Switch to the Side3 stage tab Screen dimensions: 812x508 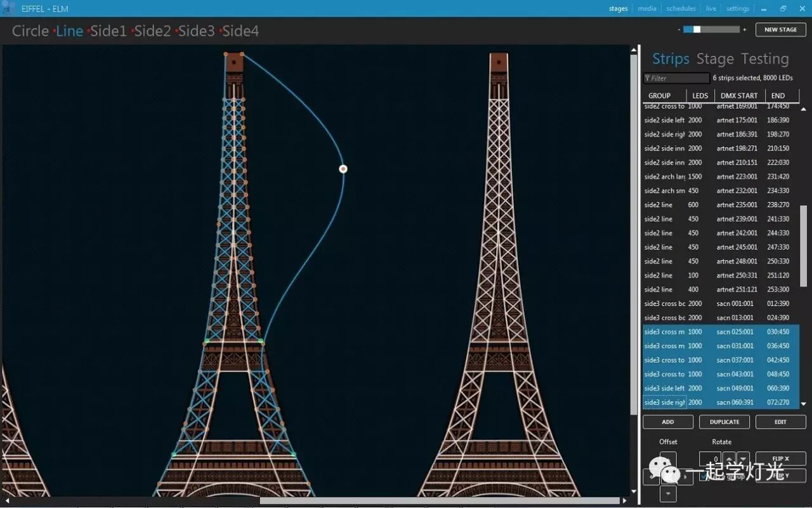(x=196, y=31)
